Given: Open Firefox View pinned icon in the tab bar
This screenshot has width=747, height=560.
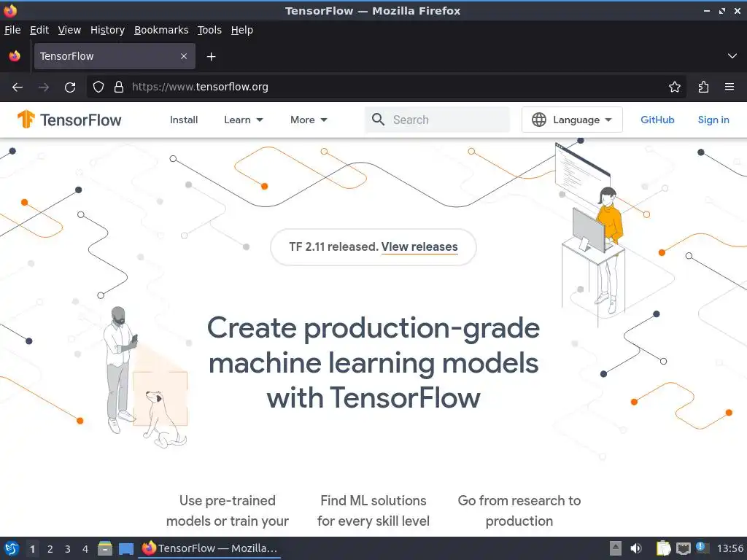Looking at the screenshot, I should [x=15, y=56].
